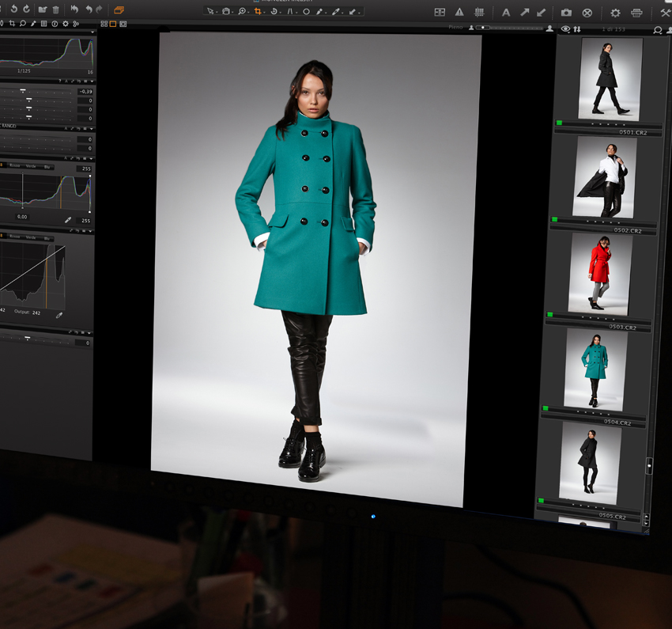Viewport: 672px width, 629px height.
Task: Click the reset adjustments double-arrow icon
Action: pos(74,9)
